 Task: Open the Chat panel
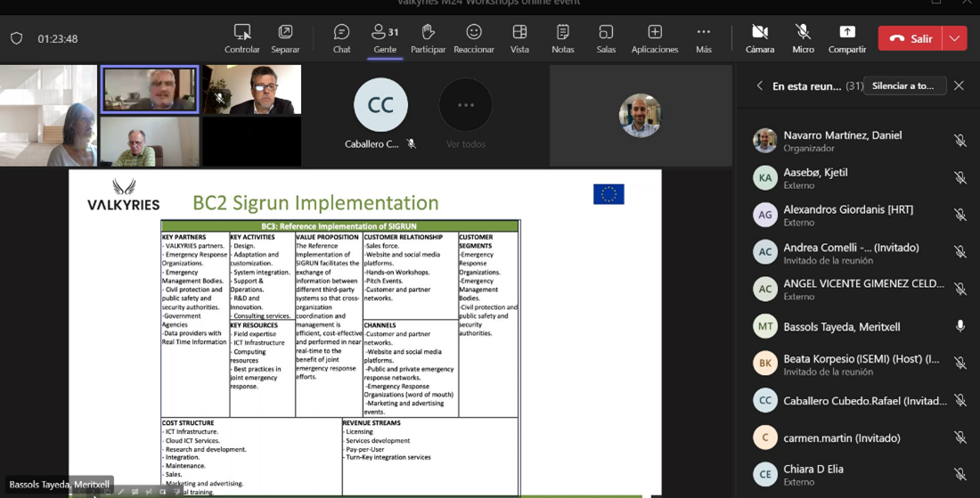pyautogui.click(x=341, y=38)
